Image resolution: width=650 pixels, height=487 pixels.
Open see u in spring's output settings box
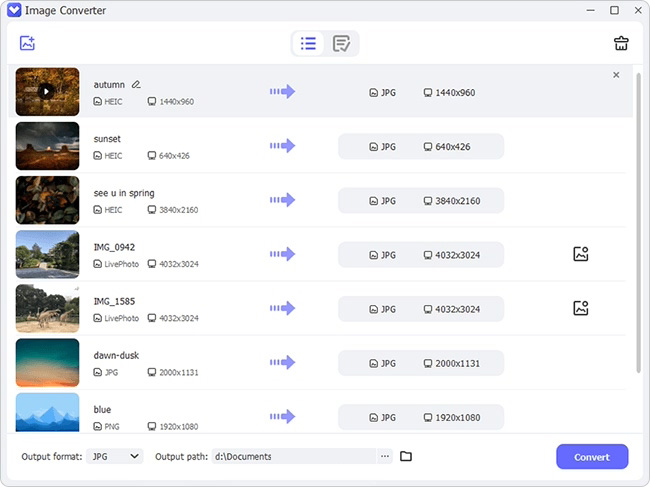(421, 201)
